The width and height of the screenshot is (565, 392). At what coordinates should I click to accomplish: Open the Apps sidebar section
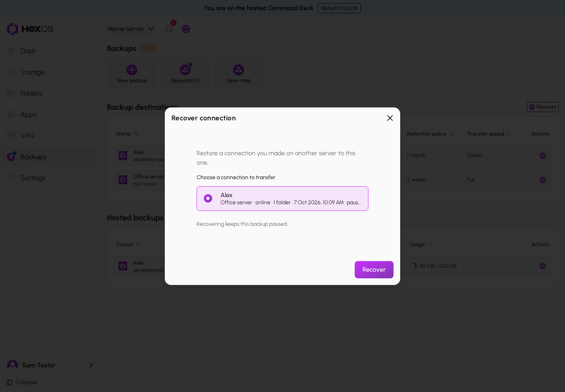(50, 114)
